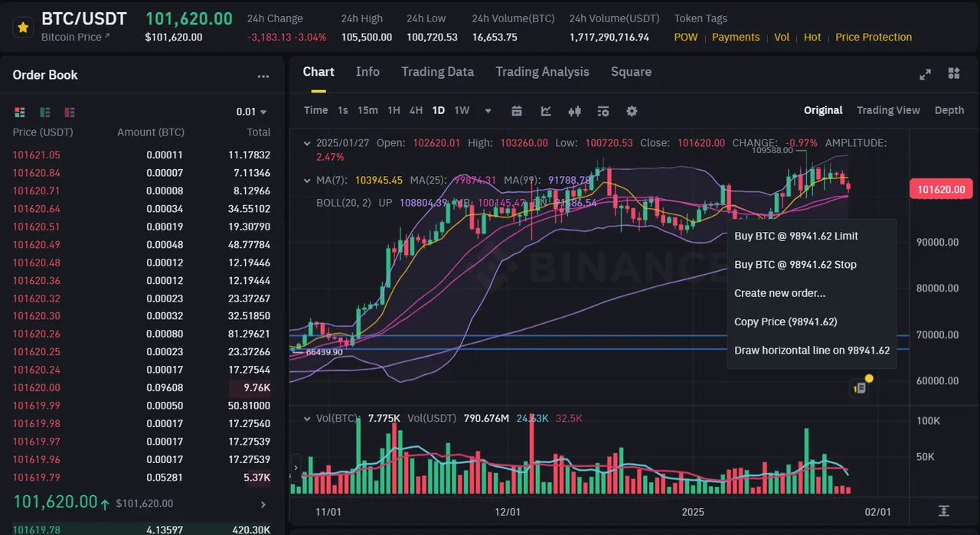Open chart display list settings icon
The height and width of the screenshot is (535, 980).
pos(603,111)
